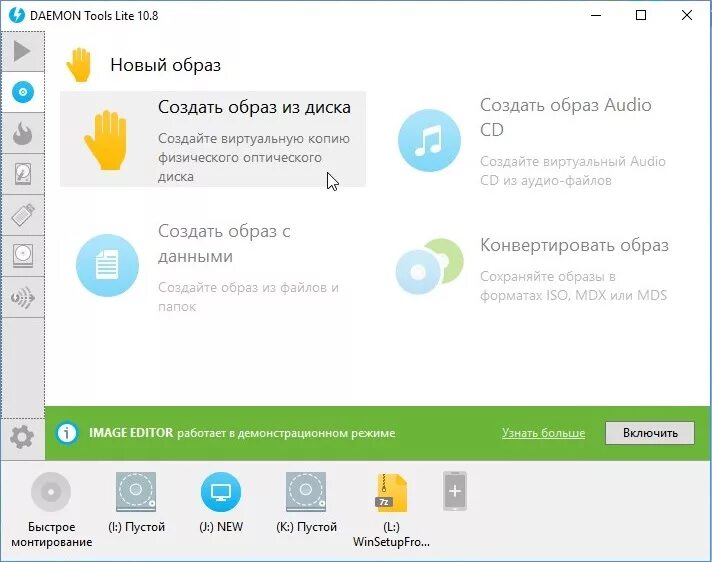The image size is (712, 562).
Task: Open the settings gear icon
Action: pos(22,437)
